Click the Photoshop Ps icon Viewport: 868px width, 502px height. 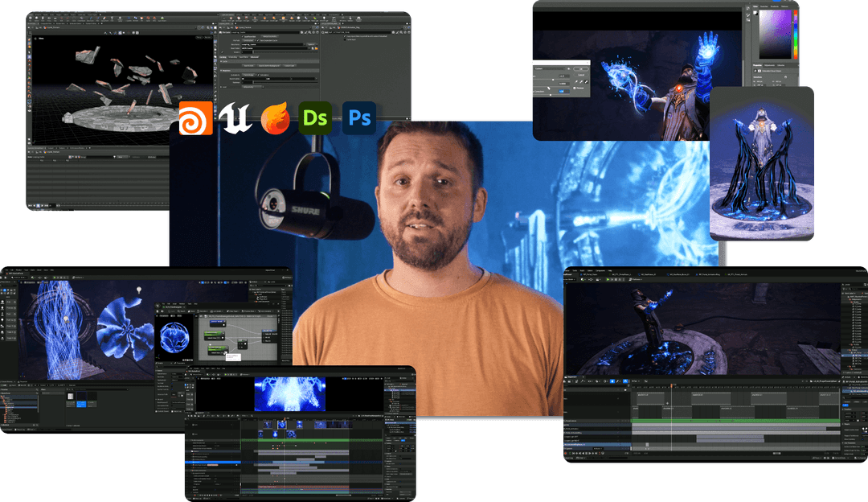pos(357,117)
